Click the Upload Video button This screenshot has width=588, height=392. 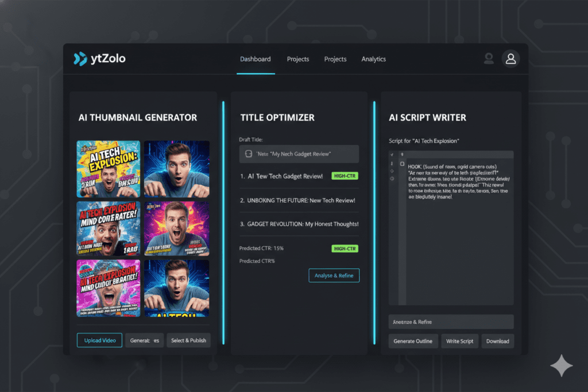tap(99, 340)
